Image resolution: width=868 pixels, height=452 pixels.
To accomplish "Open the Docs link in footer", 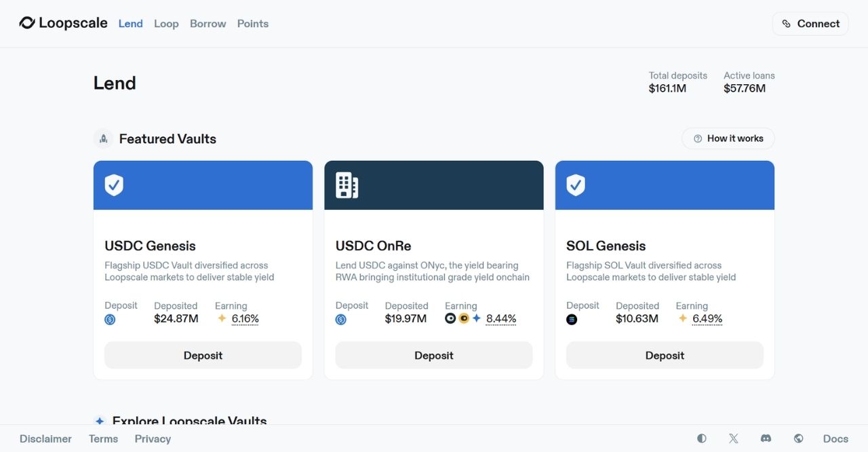I will (x=835, y=439).
